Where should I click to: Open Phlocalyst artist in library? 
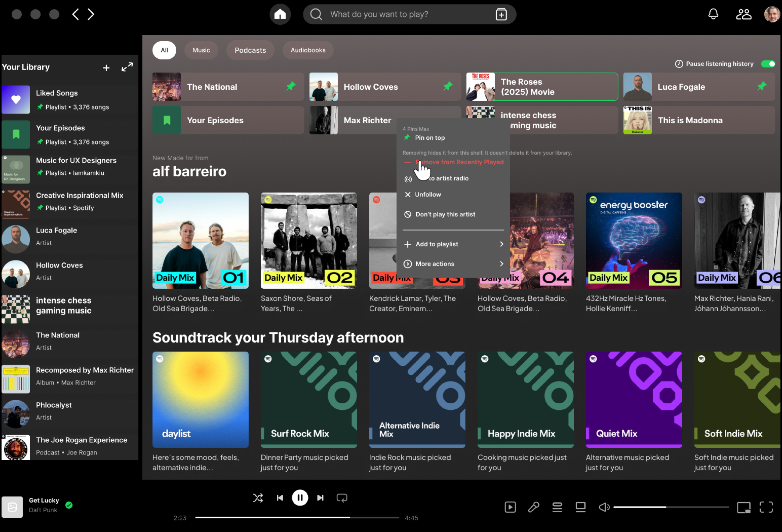tap(70, 414)
